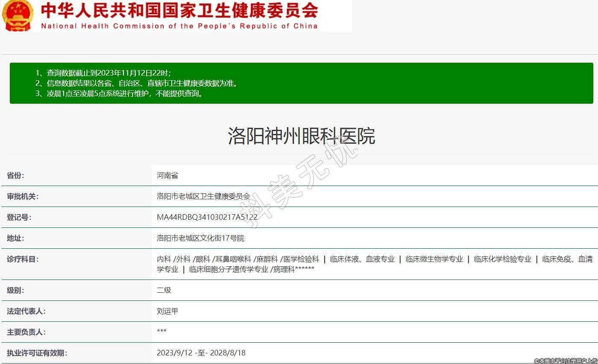Select the province value 河南省

point(167,175)
